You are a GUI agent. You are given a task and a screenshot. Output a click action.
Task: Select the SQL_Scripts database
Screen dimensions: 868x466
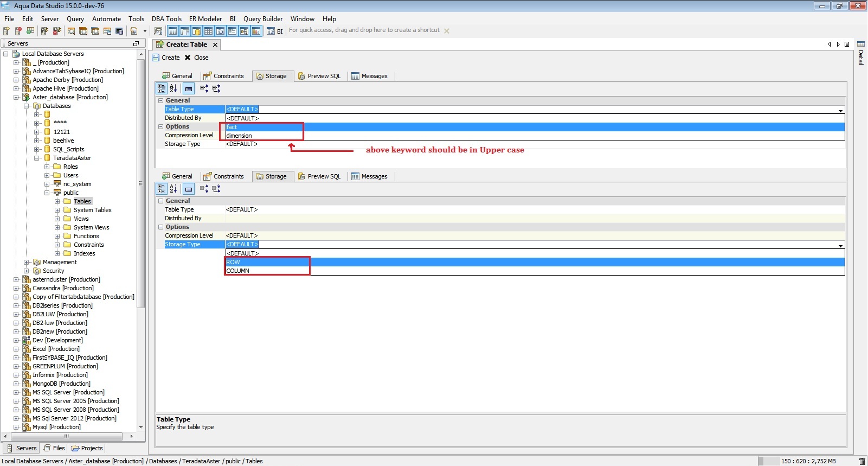click(x=69, y=149)
